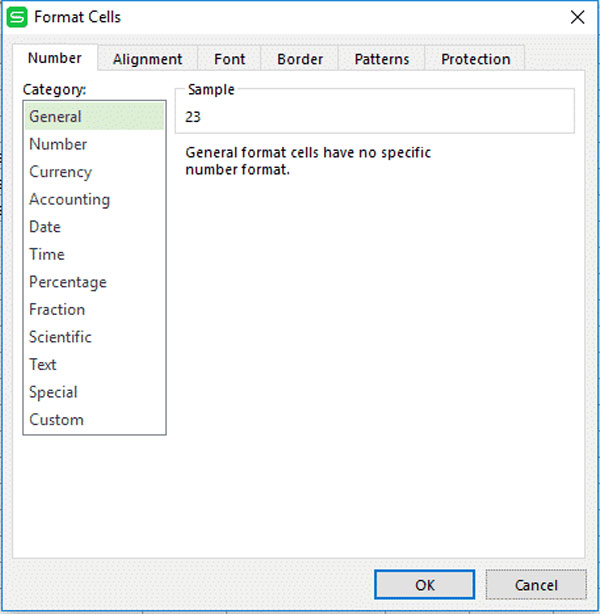Image resolution: width=600 pixels, height=614 pixels.
Task: Select the Custom category
Action: [x=94, y=419]
